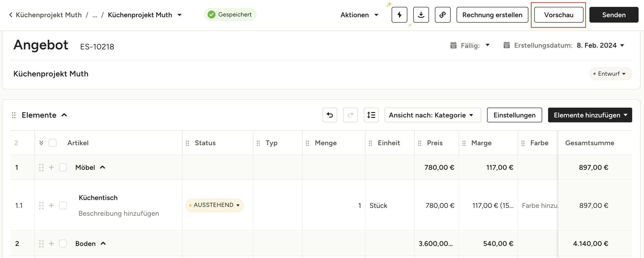Collapse the Möbel category

tap(103, 167)
